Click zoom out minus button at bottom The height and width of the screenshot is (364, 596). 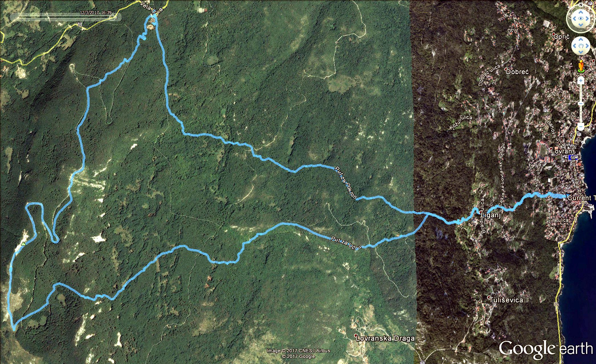(581, 127)
